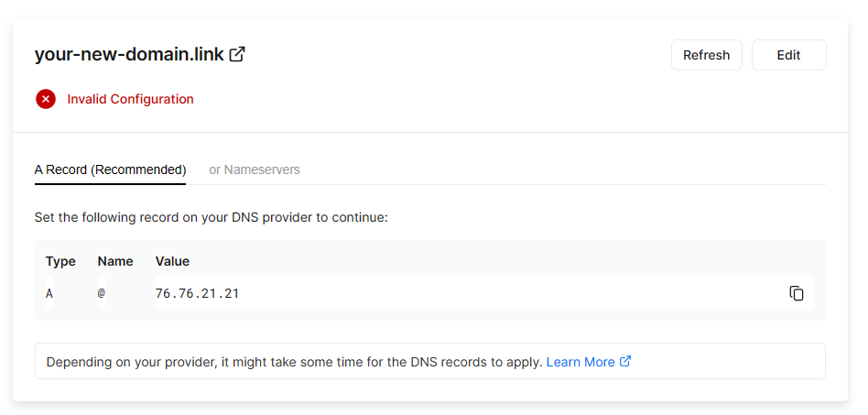The height and width of the screenshot is (415, 868).
Task: Click external link icon next to Learn More
Action: coord(625,362)
